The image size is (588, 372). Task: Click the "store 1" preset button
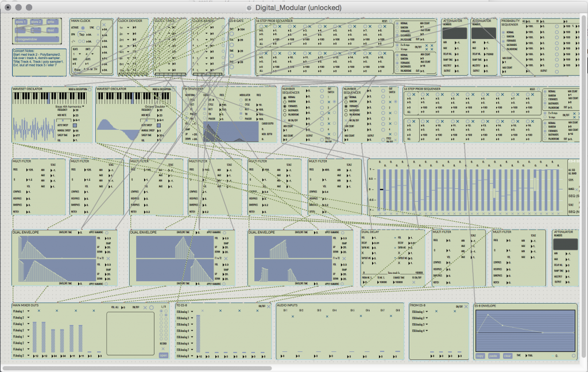pos(21,22)
